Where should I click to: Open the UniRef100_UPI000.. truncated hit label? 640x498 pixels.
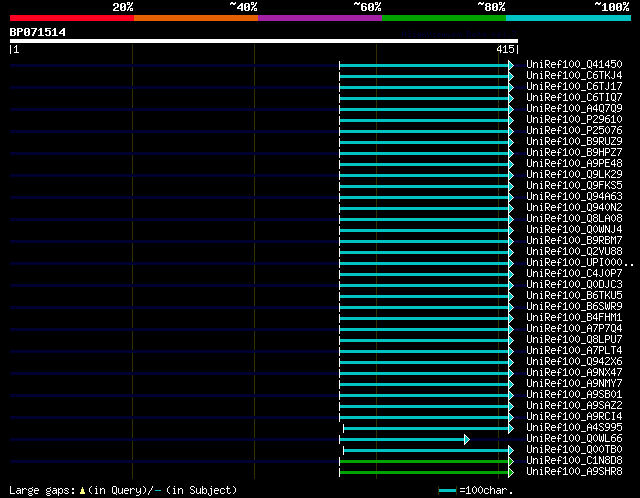(580, 262)
